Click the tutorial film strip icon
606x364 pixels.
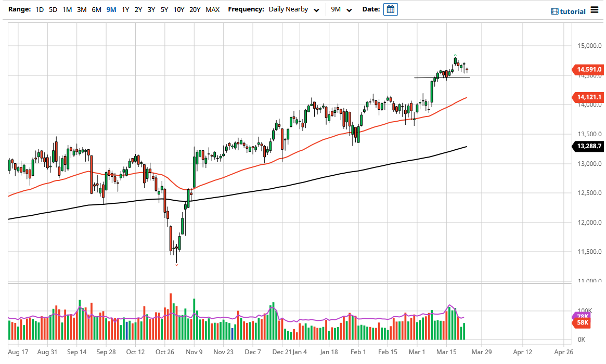(x=555, y=11)
